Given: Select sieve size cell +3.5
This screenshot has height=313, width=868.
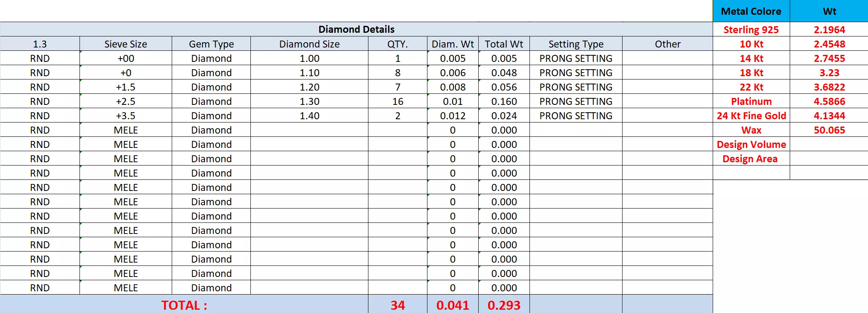Looking at the screenshot, I should pos(126,116).
